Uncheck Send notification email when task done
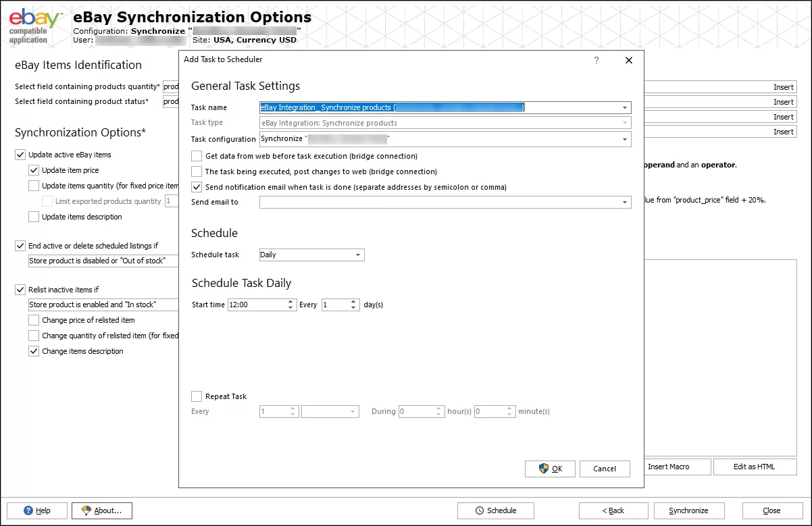Screen dimensions: 812x526 197,187
